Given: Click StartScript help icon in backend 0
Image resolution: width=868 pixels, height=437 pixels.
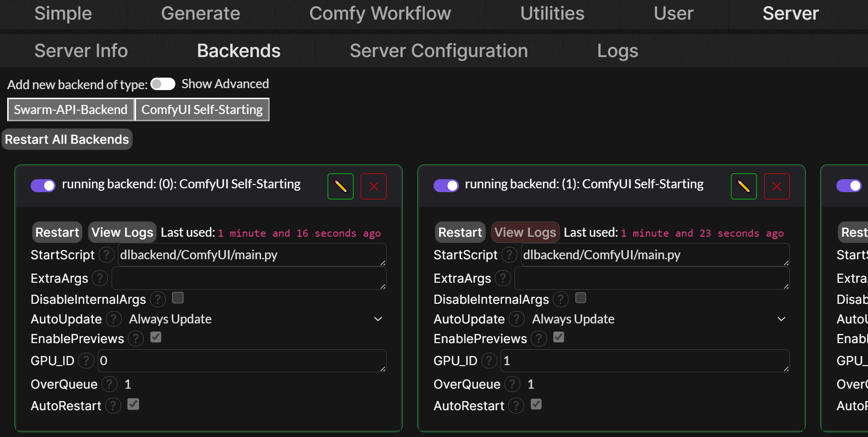Looking at the screenshot, I should pos(106,255).
